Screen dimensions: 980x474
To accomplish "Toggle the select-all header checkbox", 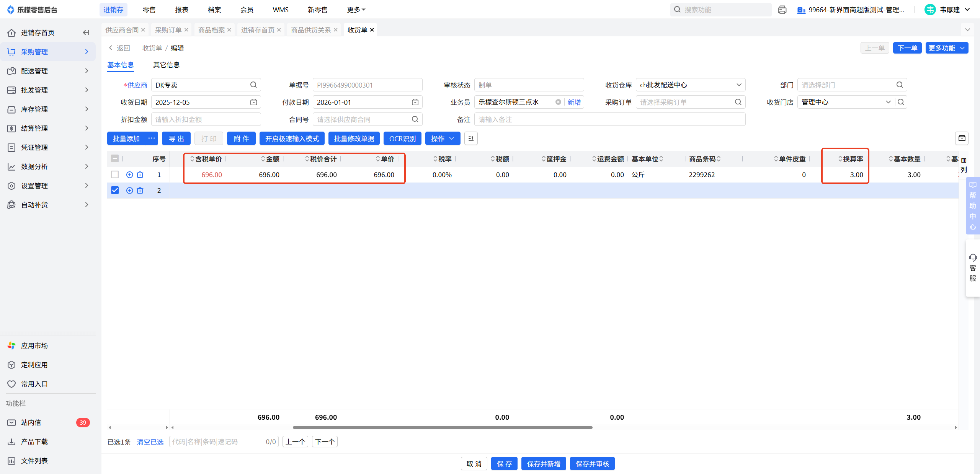I will click(x=115, y=158).
